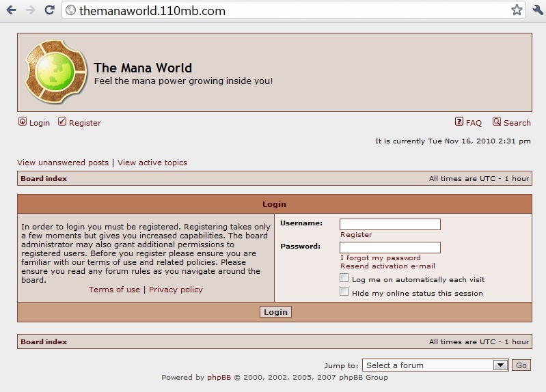Open View active topics
The width and height of the screenshot is (546, 392).
pos(152,163)
